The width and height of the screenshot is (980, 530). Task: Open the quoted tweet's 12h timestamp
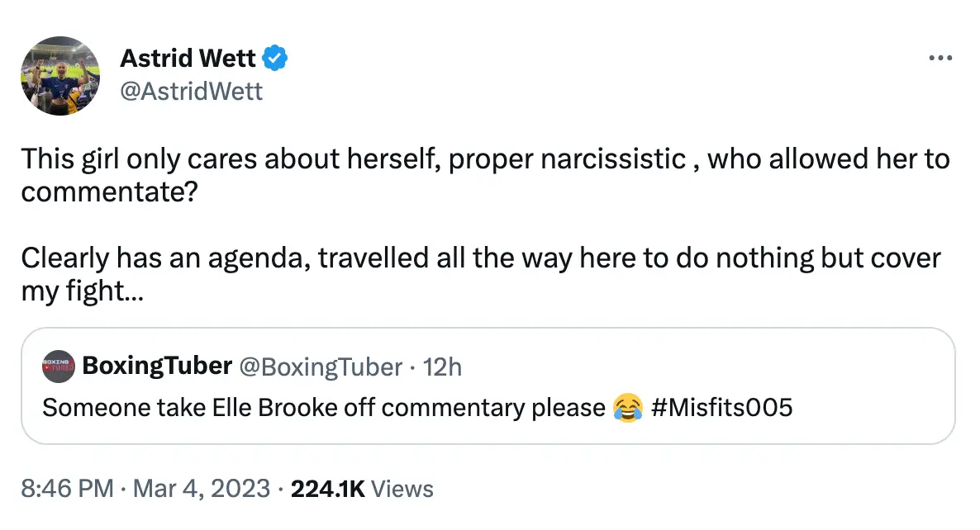point(442,367)
